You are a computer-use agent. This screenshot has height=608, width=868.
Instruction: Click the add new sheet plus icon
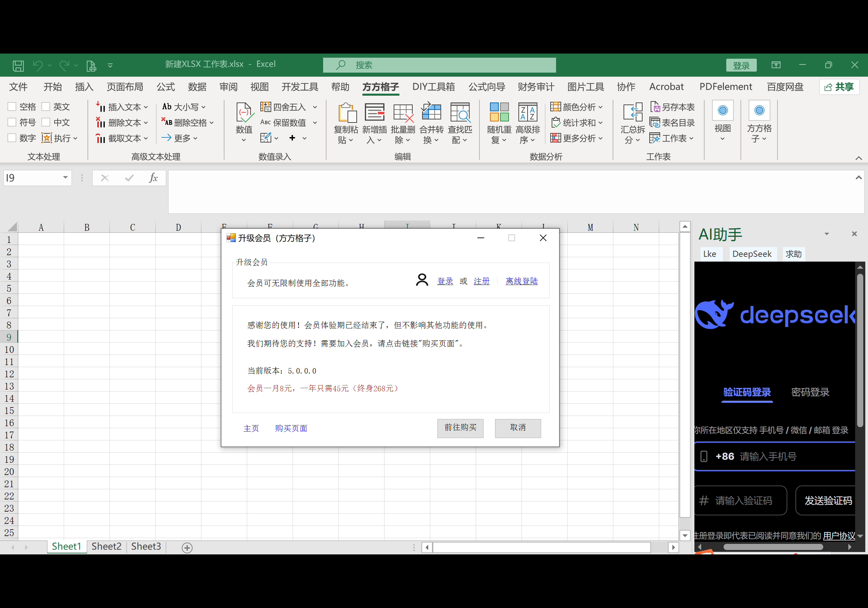point(187,548)
